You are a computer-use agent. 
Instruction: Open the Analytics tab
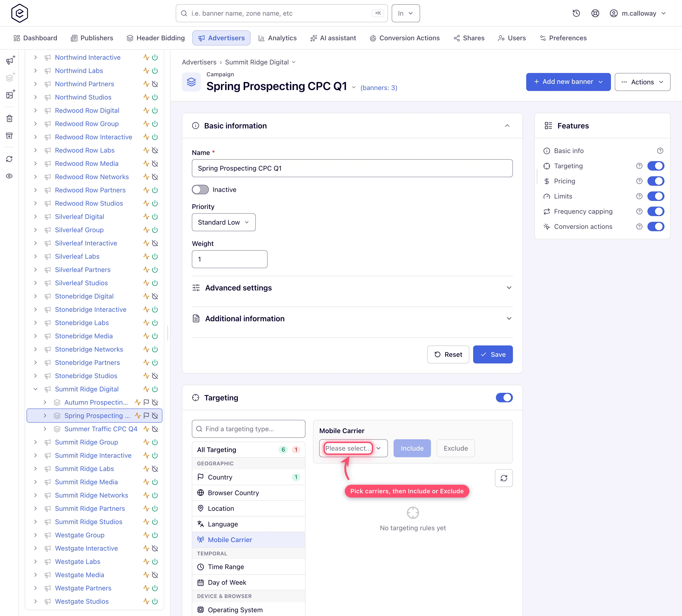tap(277, 38)
